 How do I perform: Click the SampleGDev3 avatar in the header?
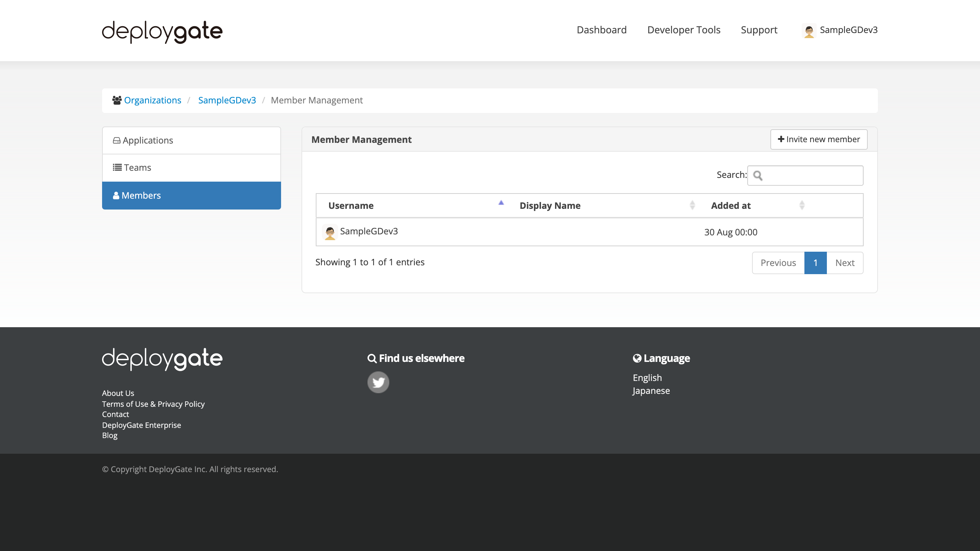(809, 30)
